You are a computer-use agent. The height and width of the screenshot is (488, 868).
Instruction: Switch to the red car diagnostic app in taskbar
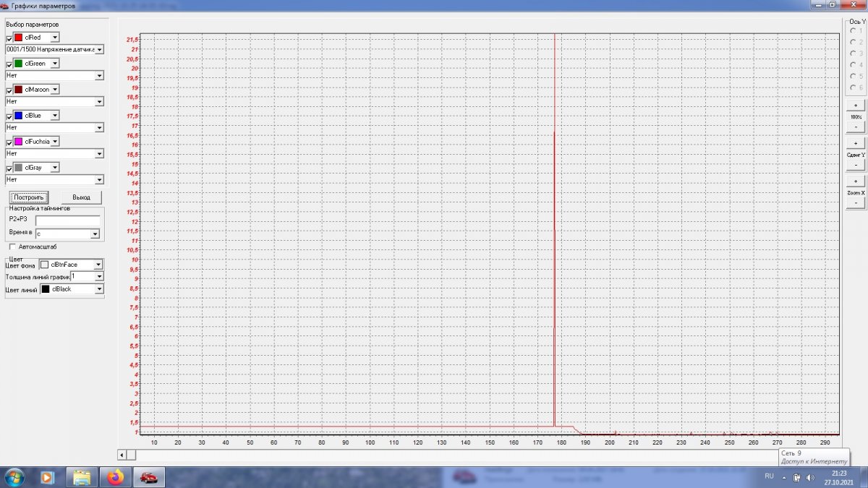pos(149,477)
